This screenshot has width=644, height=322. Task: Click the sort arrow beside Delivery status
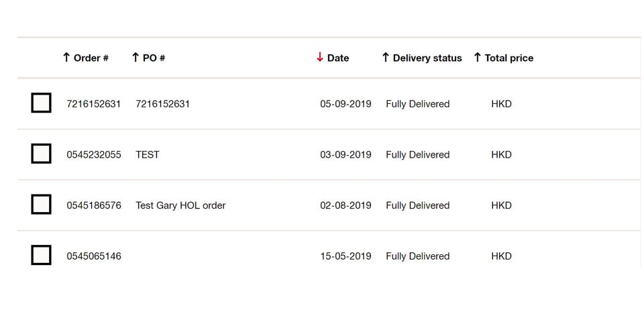[x=385, y=57]
